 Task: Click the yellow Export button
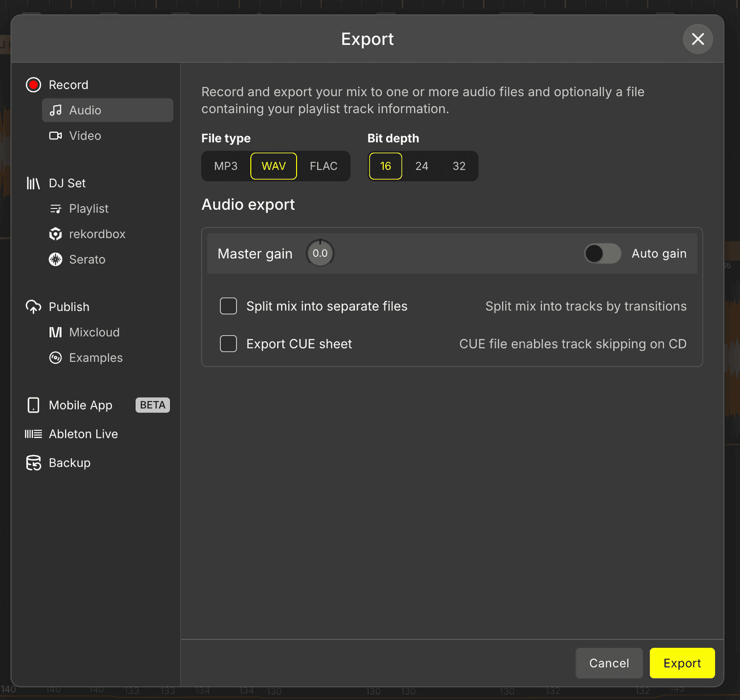pos(682,663)
